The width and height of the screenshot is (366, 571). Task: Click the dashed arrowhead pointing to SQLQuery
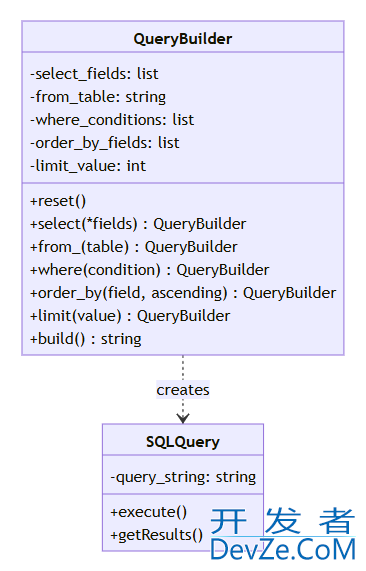pyautogui.click(x=183, y=418)
